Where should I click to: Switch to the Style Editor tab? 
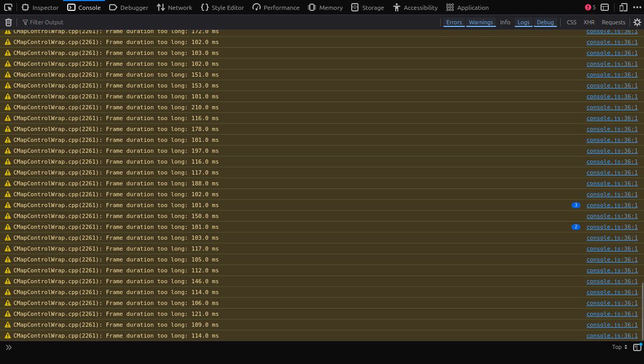pyautogui.click(x=222, y=7)
